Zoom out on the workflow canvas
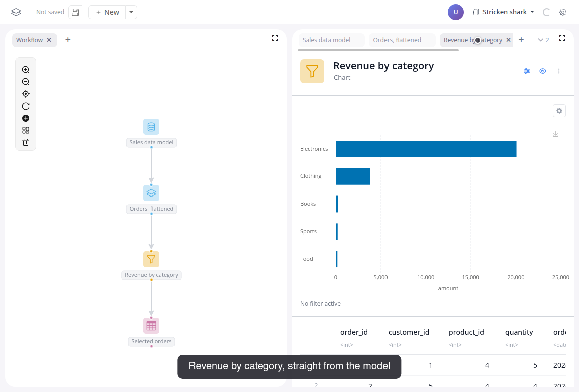Image resolution: width=579 pixels, height=392 pixels. [26, 82]
